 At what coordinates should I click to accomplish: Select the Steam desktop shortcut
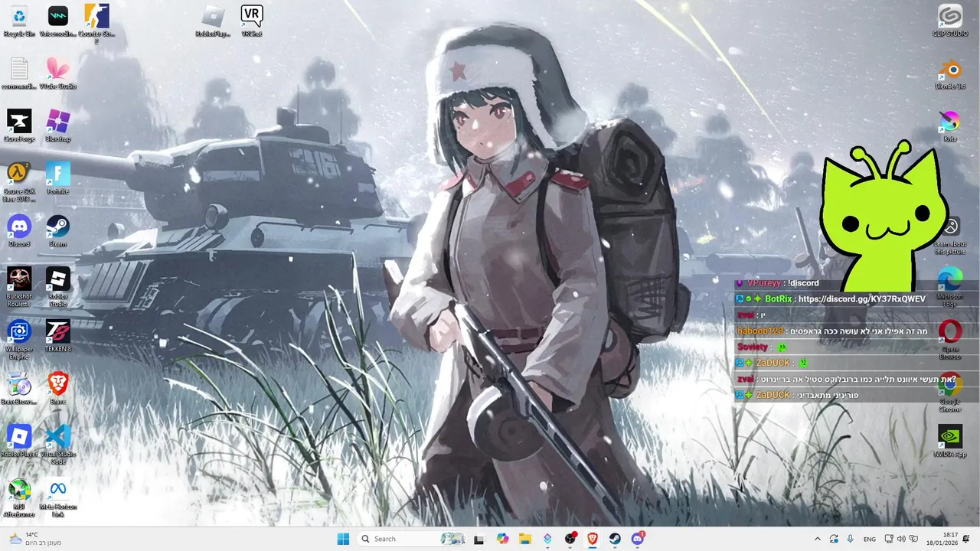pos(57,232)
